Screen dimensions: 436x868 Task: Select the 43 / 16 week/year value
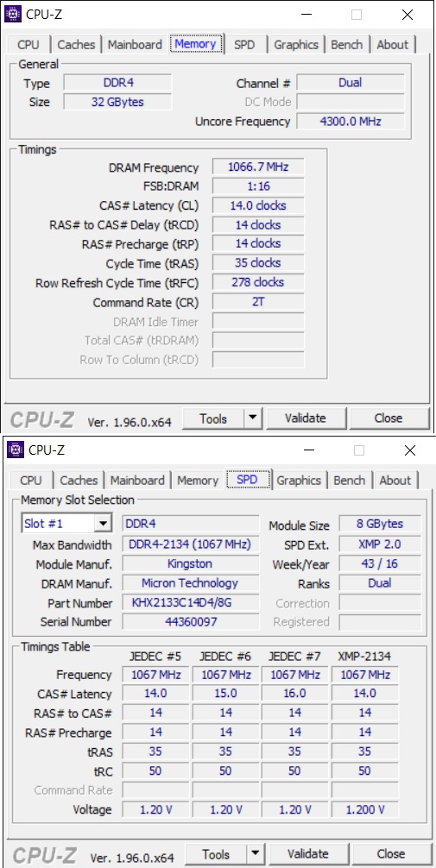click(380, 563)
